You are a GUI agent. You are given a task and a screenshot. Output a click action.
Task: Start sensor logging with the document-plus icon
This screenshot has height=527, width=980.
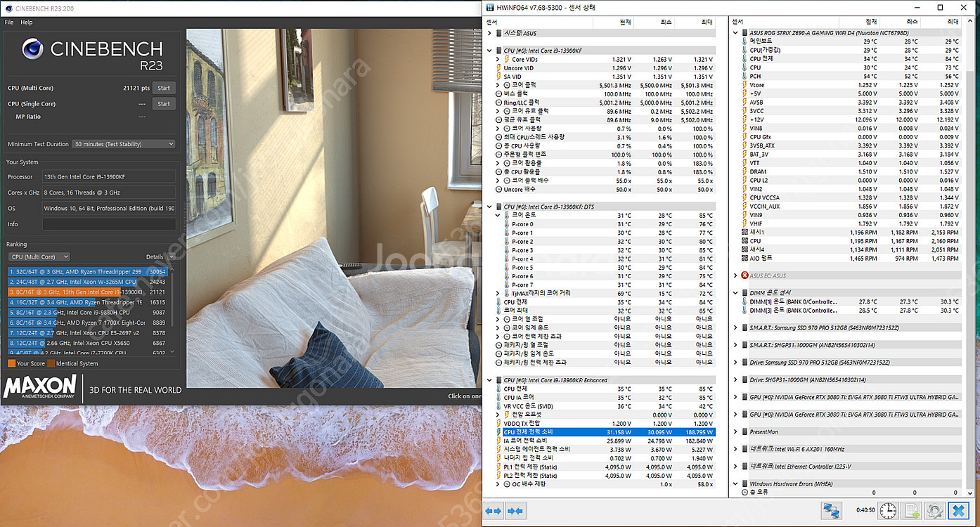click(x=913, y=511)
